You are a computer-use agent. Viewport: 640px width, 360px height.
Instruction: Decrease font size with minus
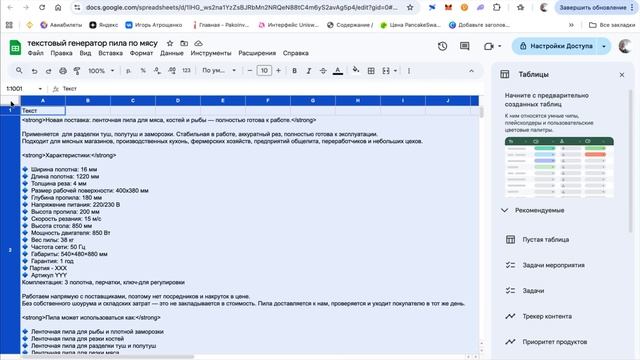click(250, 71)
